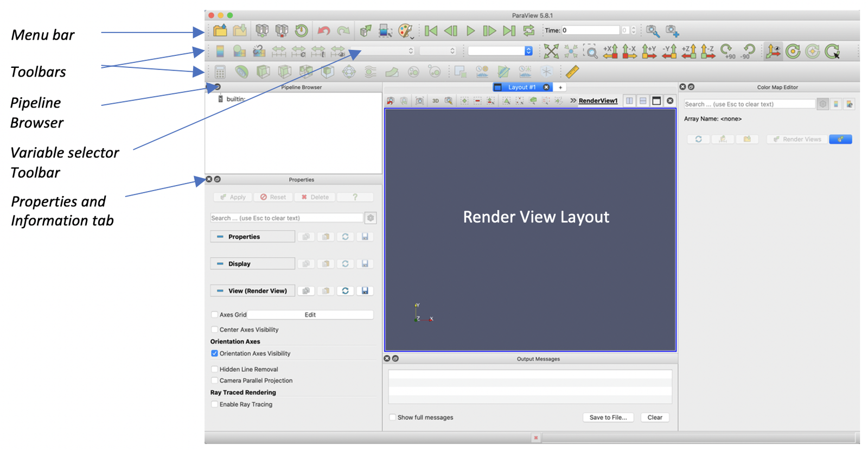The image size is (868, 450).
Task: Enable the Axes Grid checkbox
Action: coord(214,315)
